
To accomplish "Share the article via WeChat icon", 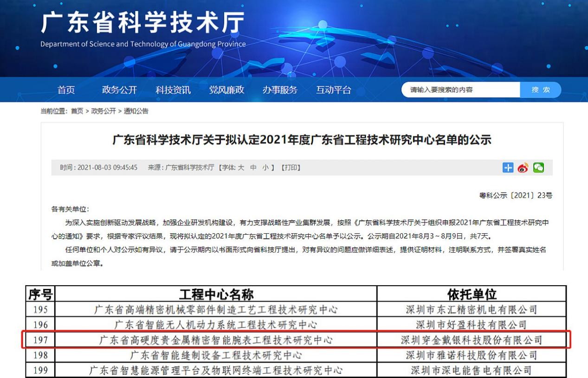I will pos(538,167).
